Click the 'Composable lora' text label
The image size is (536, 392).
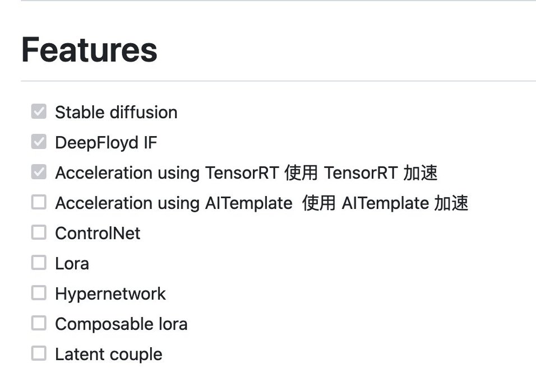pyautogui.click(x=121, y=324)
